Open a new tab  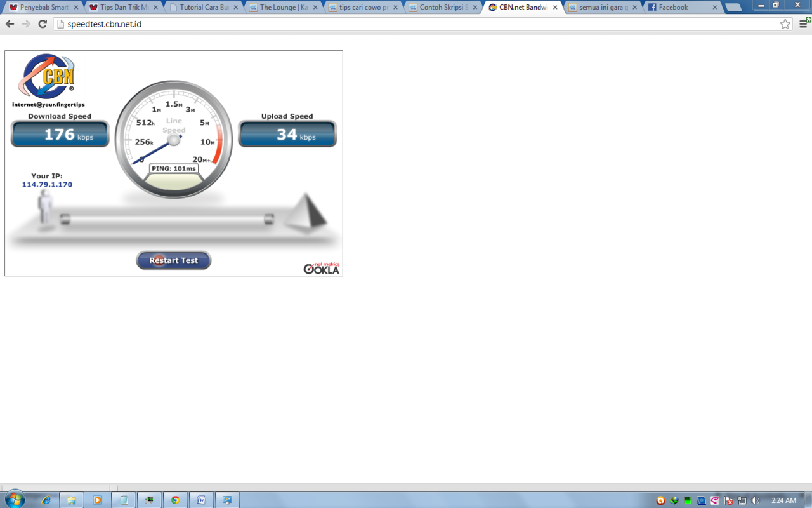[733, 8]
